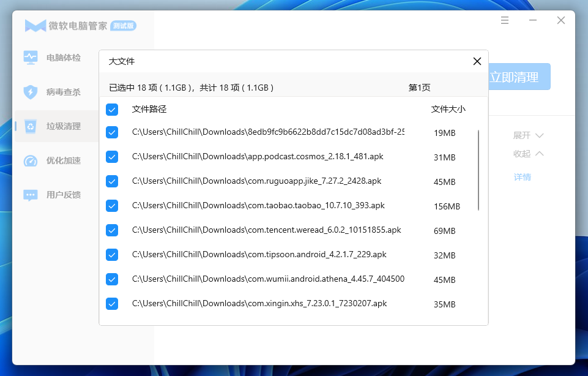Uncheck the com.tipsoon.android apk checkbox

112,255
